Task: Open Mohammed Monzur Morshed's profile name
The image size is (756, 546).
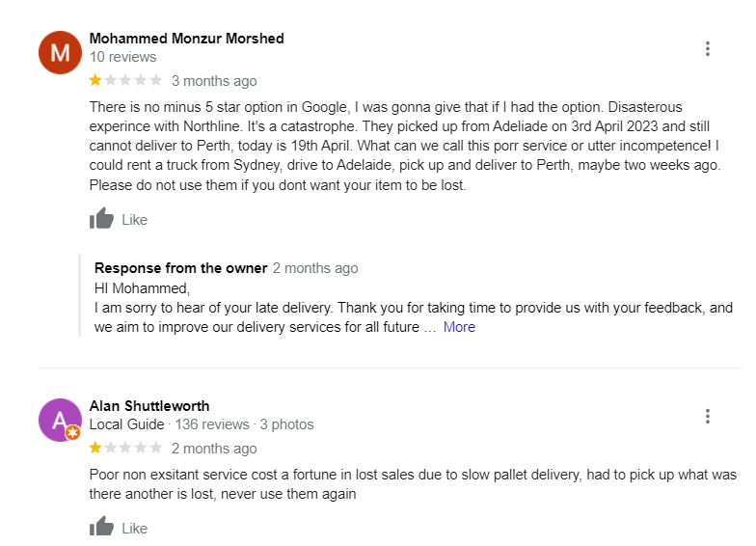Action: click(x=186, y=39)
